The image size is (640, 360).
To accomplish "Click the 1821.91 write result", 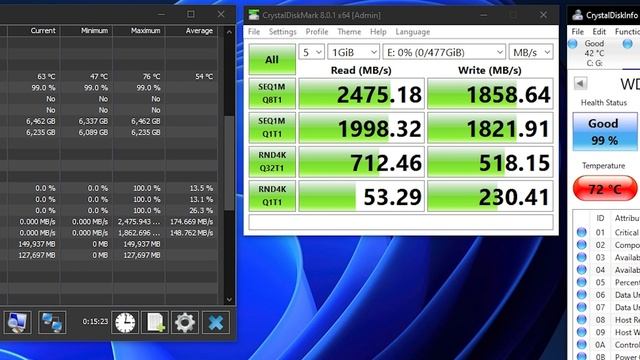I will click(490, 128).
